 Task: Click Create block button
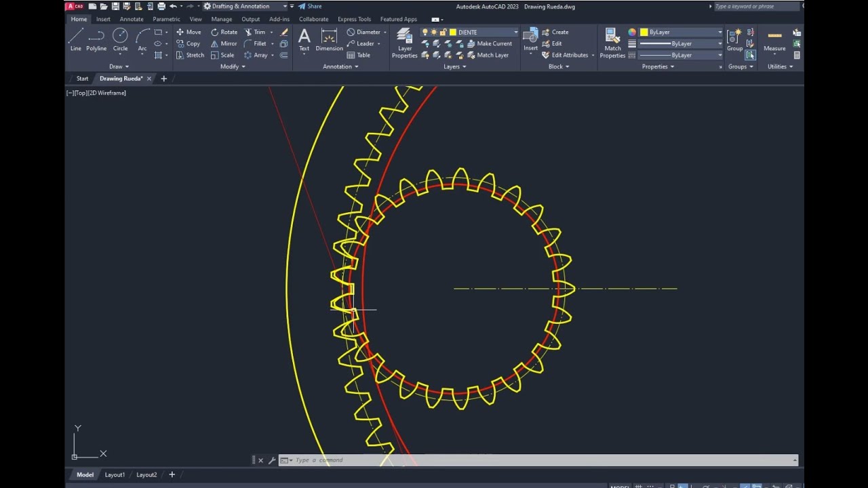pyautogui.click(x=555, y=32)
